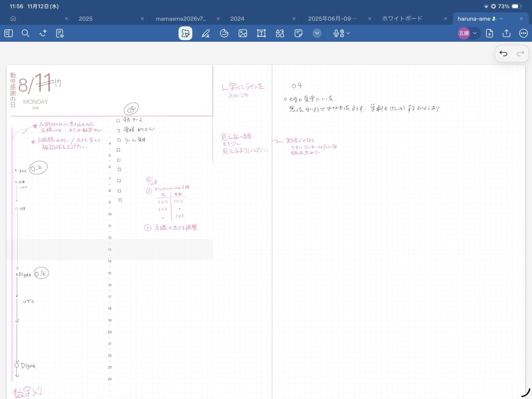532x399 pixels.
Task: Open the sticker tool
Action: pyautogui.click(x=224, y=33)
